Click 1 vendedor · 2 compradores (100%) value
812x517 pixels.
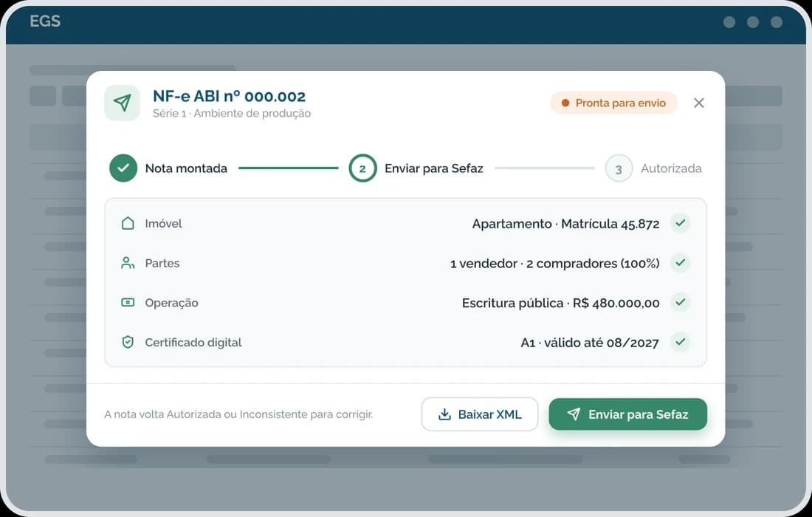[554, 263]
